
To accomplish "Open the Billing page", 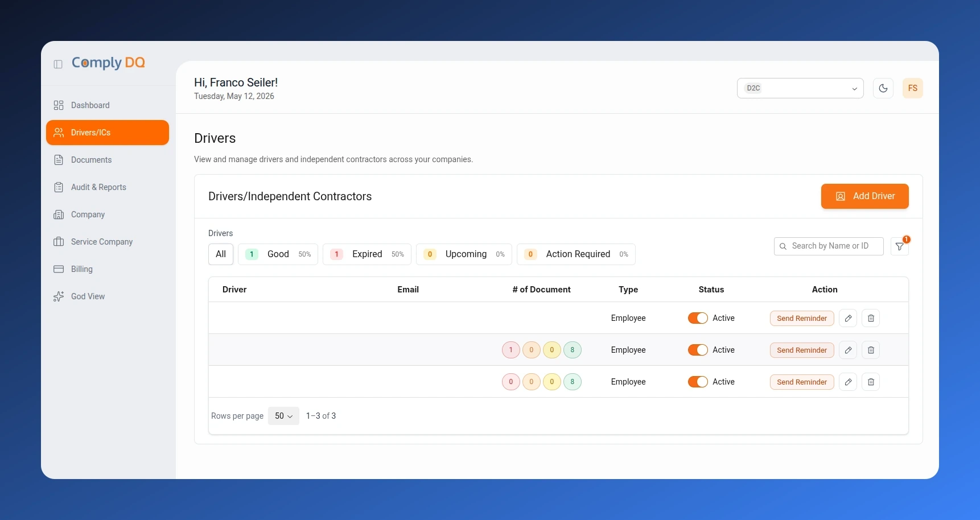I will coord(108,269).
